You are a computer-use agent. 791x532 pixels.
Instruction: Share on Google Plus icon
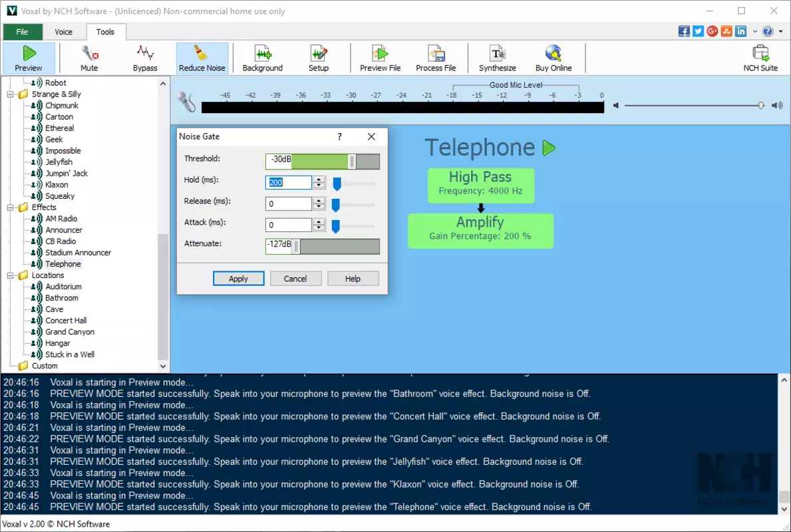point(712,31)
